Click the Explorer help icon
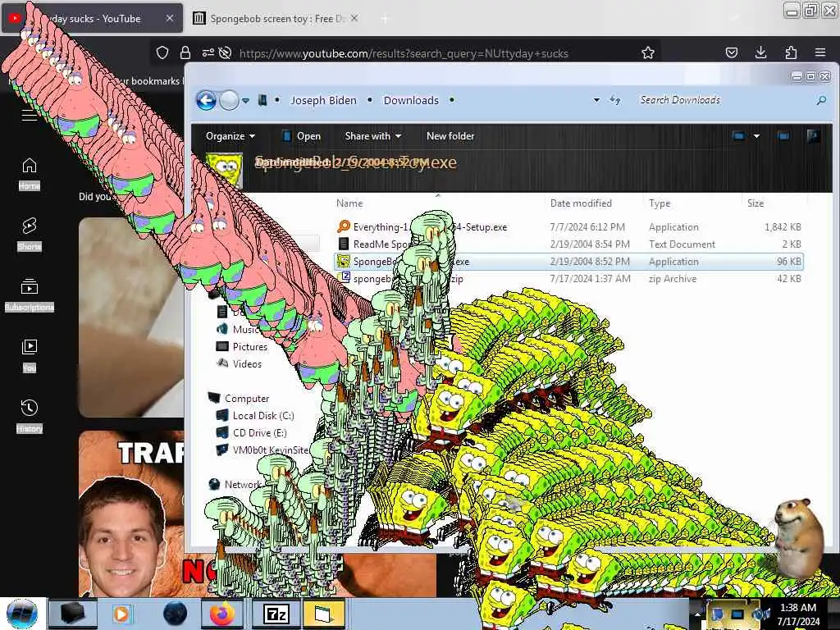This screenshot has height=630, width=840. click(x=813, y=136)
